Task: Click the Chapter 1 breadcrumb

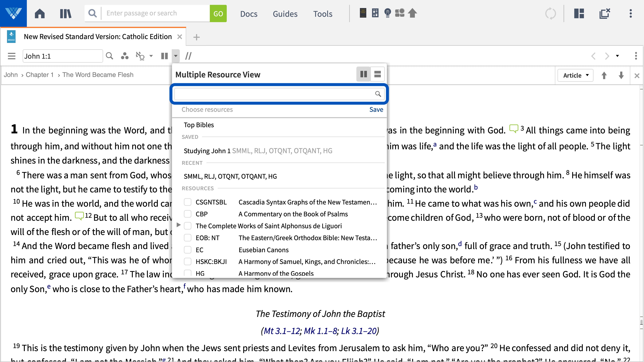Action: pos(40,75)
